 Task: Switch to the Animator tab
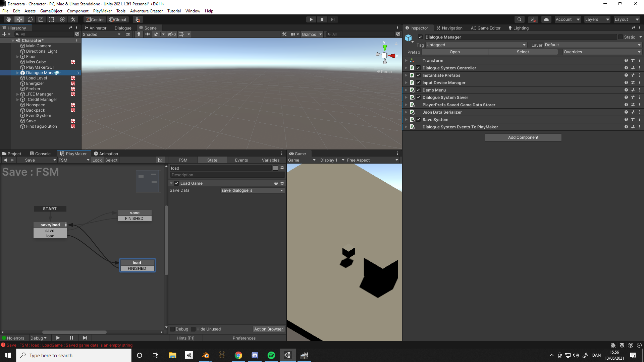pyautogui.click(x=96, y=28)
